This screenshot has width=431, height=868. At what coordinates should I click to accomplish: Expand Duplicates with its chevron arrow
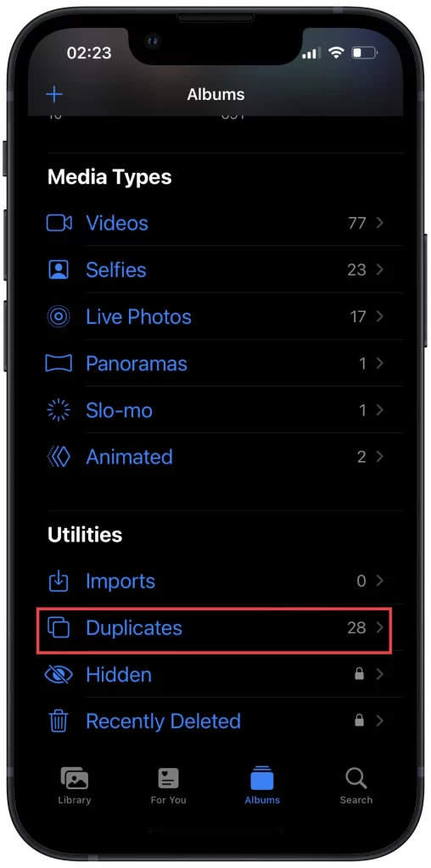coord(380,627)
